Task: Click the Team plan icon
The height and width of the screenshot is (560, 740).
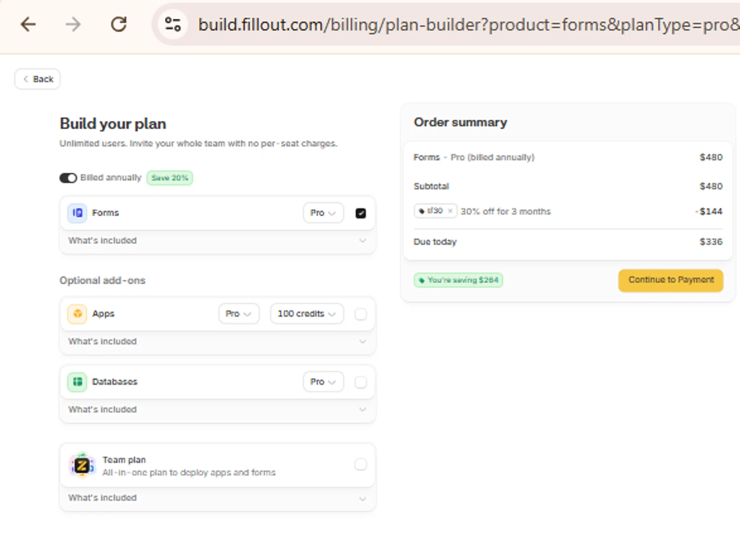Action: click(x=82, y=465)
